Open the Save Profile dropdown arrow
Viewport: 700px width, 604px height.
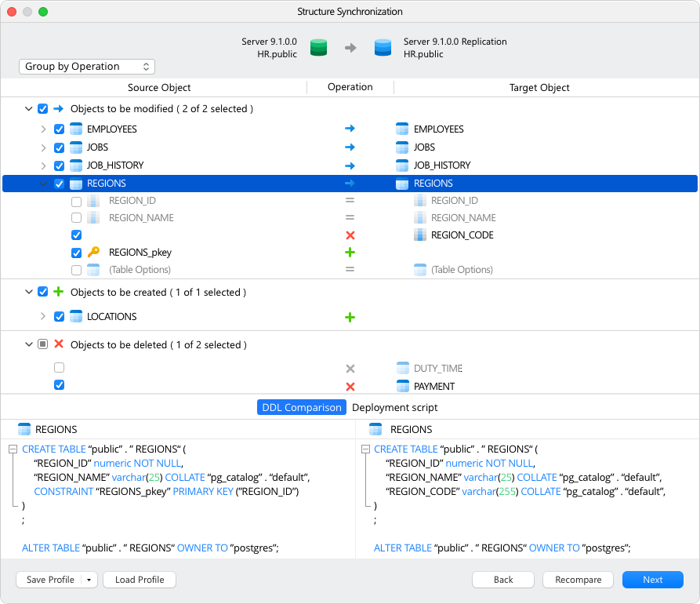pyautogui.click(x=89, y=580)
